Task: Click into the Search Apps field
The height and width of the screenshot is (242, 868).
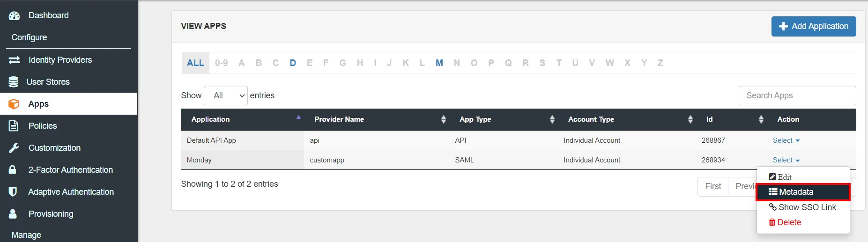Action: click(x=797, y=95)
